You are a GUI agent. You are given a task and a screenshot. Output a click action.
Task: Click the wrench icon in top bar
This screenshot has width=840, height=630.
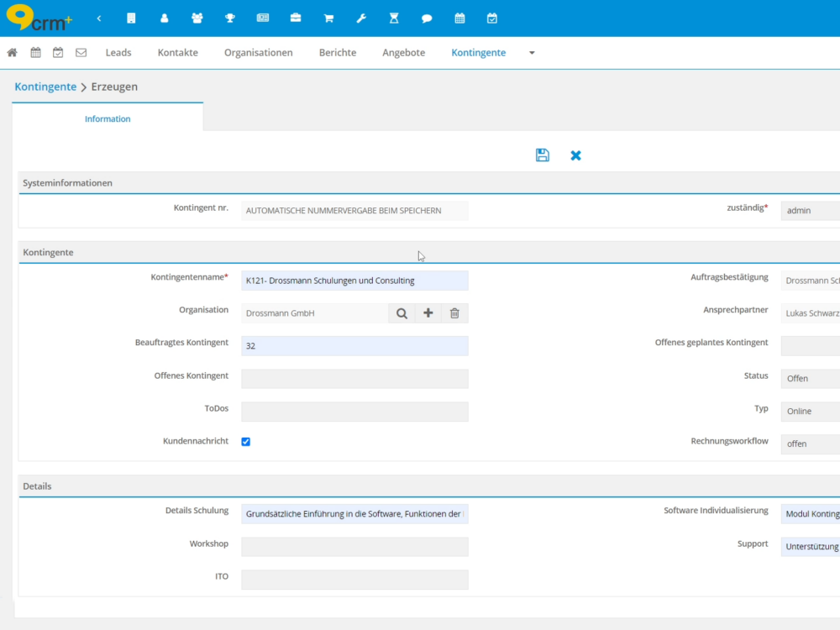click(361, 18)
